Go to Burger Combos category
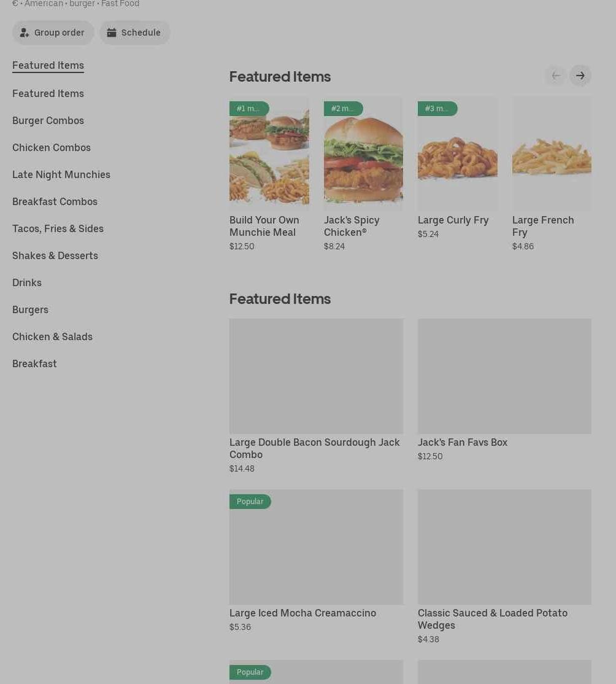The height and width of the screenshot is (684, 616). 48,120
